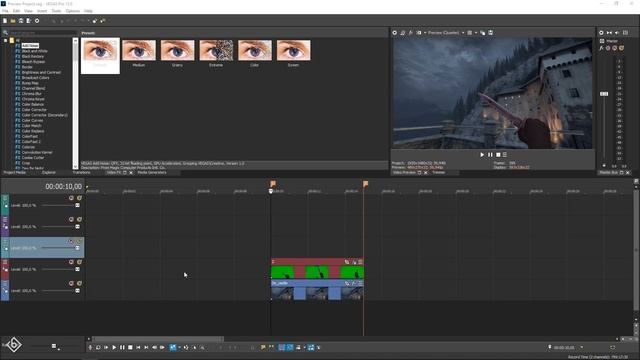Toggle Solo on the Master Bus
Screen dimensions: 640x360
tap(621, 48)
